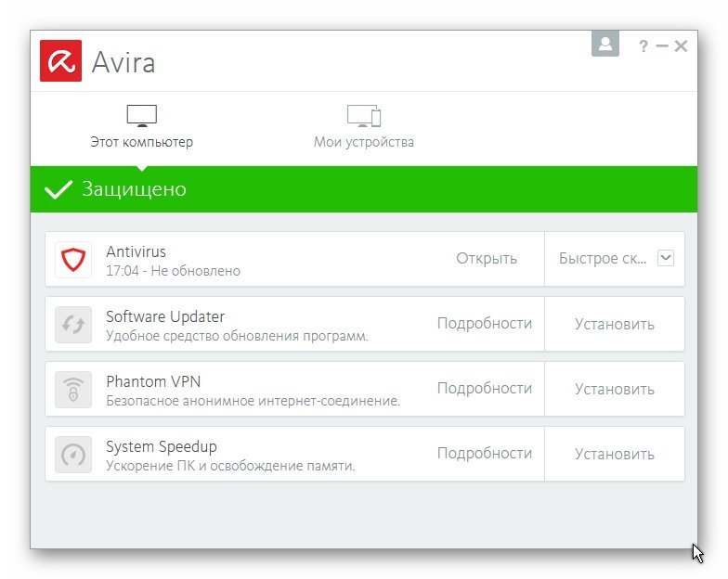
Task: View Подробности for Software Updater
Action: click(x=484, y=324)
